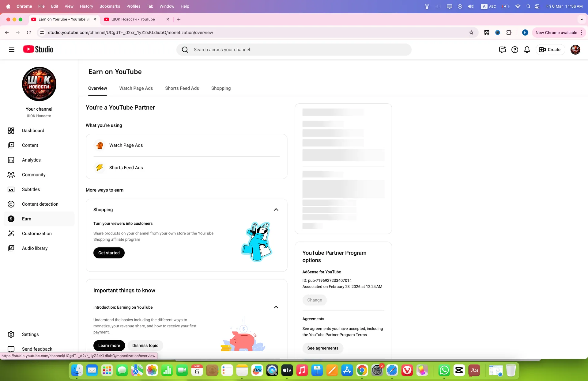The width and height of the screenshot is (588, 381).
Task: Open the Chrome tab list dropdown arrow
Action: pyautogui.click(x=582, y=19)
